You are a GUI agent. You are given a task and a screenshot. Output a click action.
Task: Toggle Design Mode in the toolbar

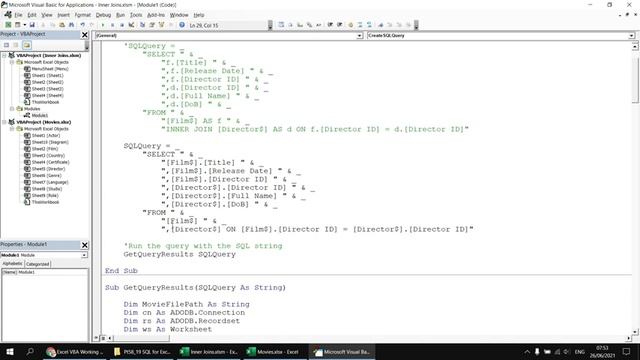pos(131,25)
